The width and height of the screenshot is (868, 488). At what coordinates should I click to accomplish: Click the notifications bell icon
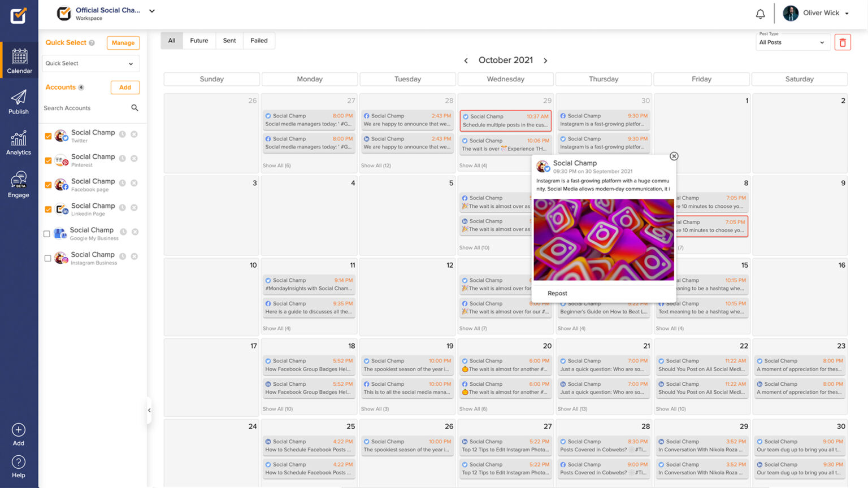pyautogui.click(x=760, y=14)
